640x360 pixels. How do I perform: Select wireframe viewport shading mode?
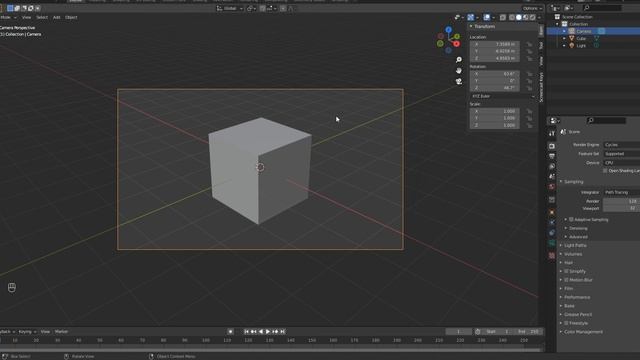point(512,18)
